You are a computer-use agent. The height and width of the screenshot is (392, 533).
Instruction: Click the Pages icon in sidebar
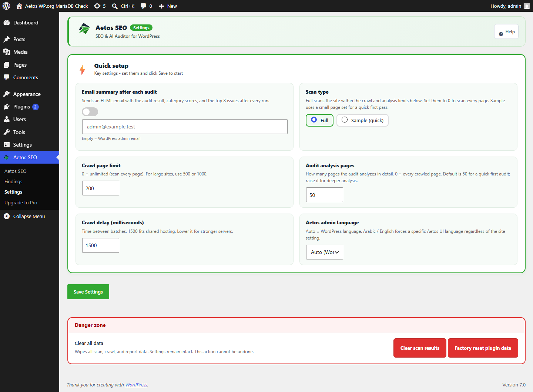[7, 65]
